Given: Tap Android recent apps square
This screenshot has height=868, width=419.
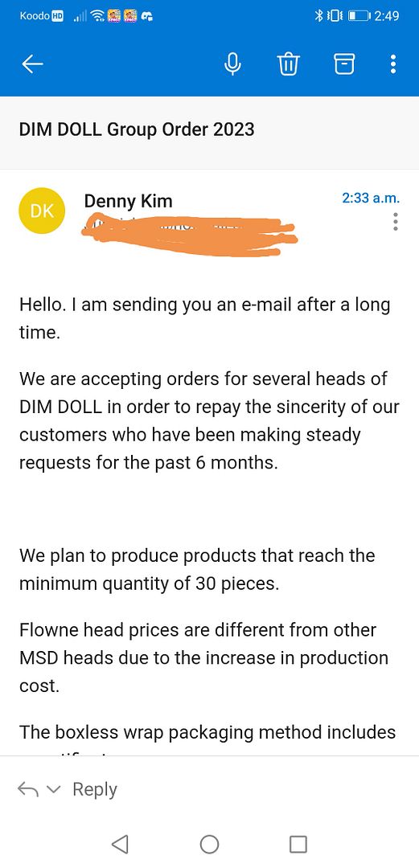Looking at the screenshot, I should (298, 844).
